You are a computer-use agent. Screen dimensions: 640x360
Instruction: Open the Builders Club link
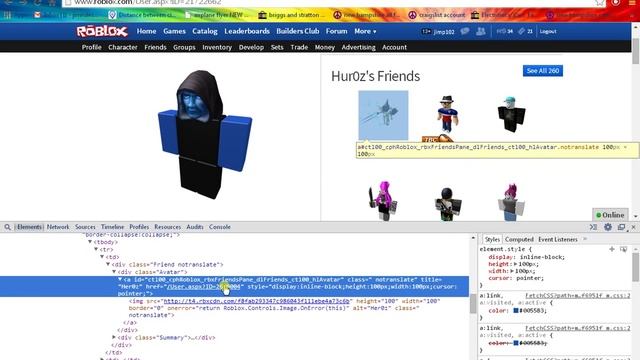coord(298,31)
